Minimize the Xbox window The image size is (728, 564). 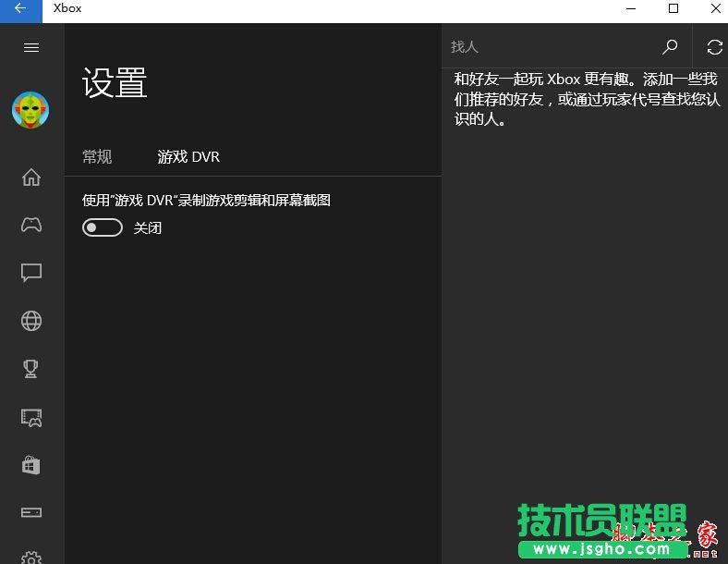click(x=631, y=9)
